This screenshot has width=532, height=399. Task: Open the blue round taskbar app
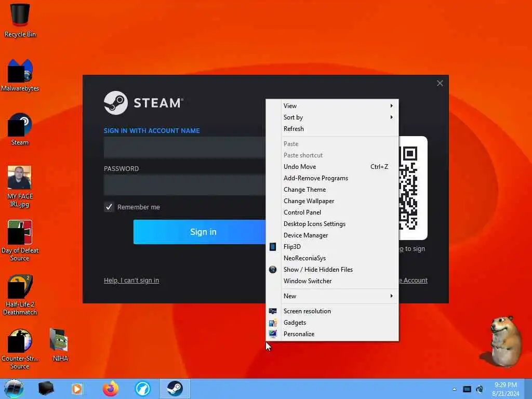[142, 389]
